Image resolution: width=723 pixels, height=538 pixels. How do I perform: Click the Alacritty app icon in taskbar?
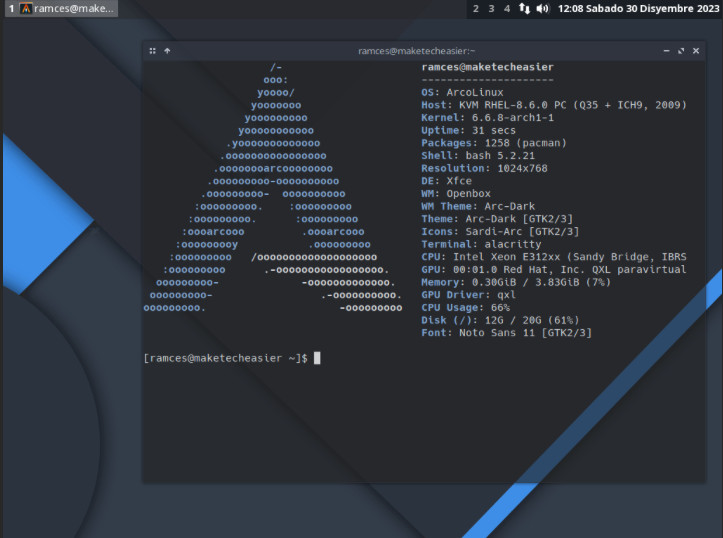26,9
